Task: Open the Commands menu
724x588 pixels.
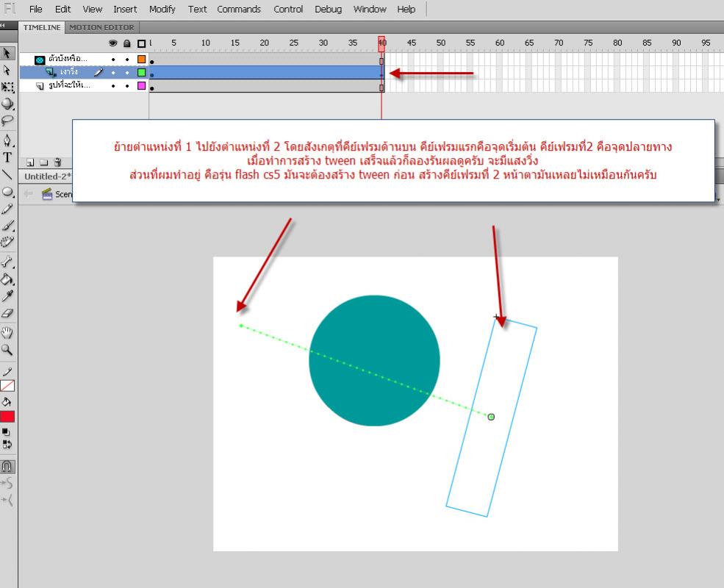Action: pos(239,10)
